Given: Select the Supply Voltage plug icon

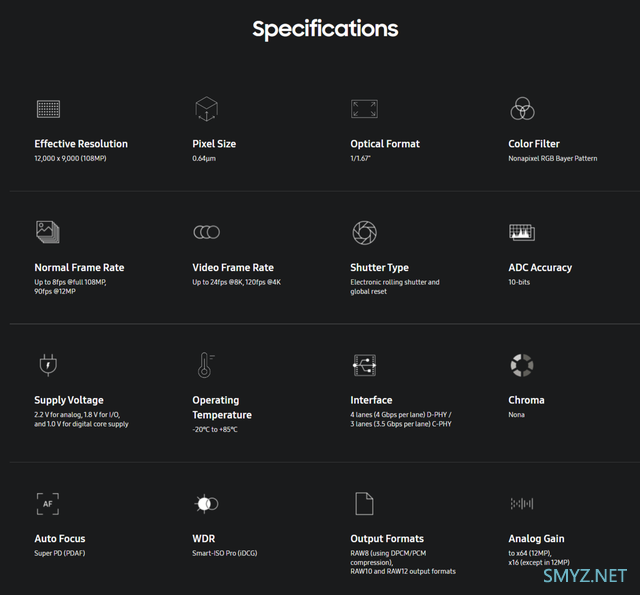Looking at the screenshot, I should coord(48,365).
